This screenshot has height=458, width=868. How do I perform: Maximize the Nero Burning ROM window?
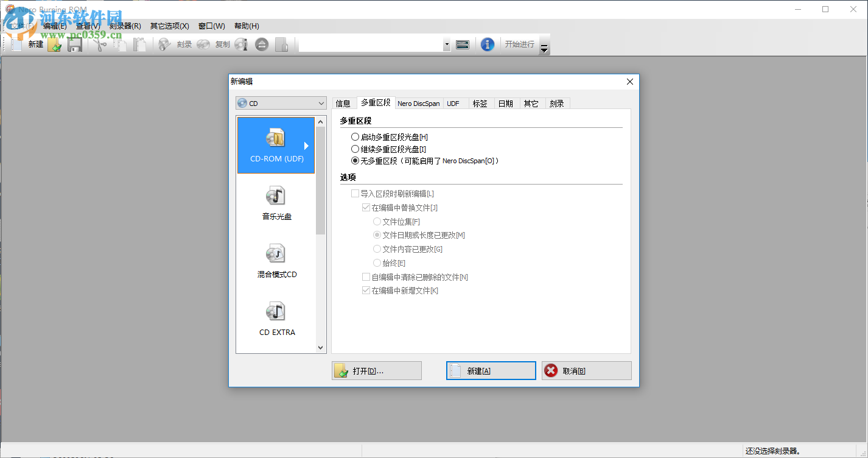(825, 9)
